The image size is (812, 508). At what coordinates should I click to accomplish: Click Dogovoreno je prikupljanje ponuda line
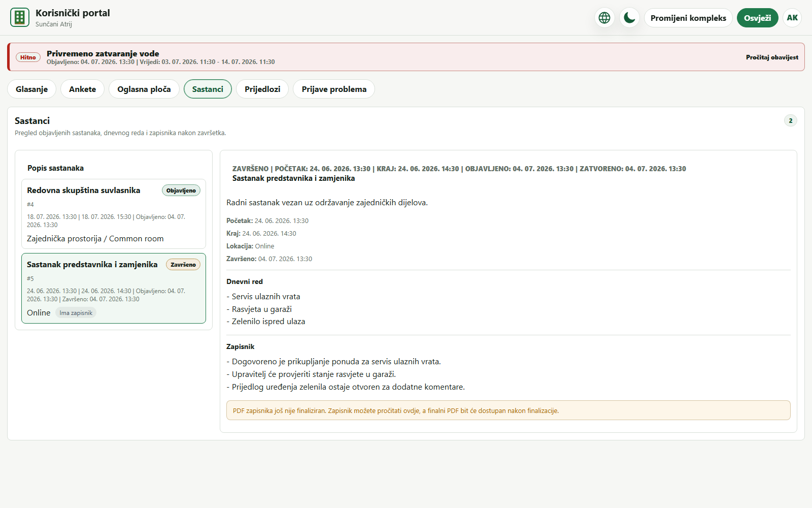click(x=333, y=362)
